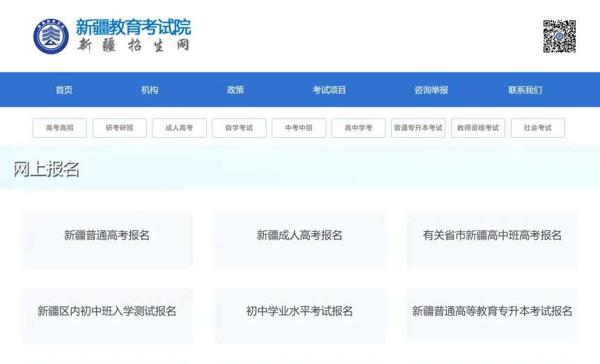Select the 中考中招 category button

tap(299, 128)
